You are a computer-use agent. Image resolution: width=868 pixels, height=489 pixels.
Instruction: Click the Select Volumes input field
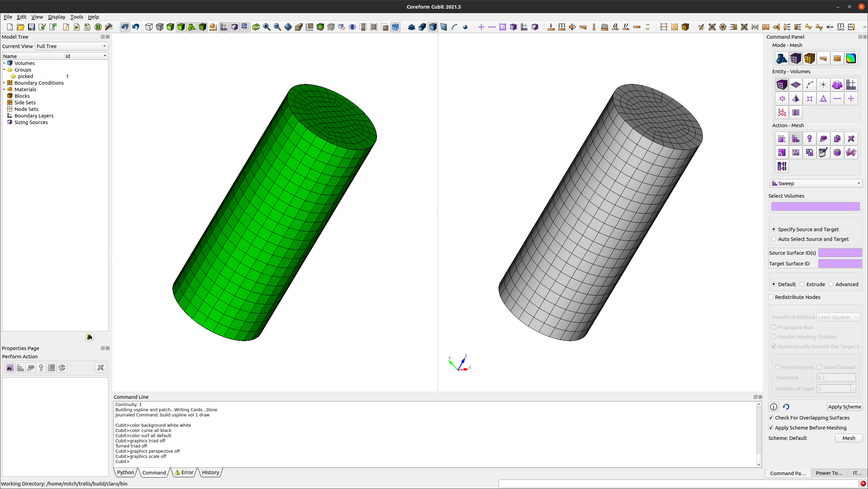pyautogui.click(x=815, y=206)
